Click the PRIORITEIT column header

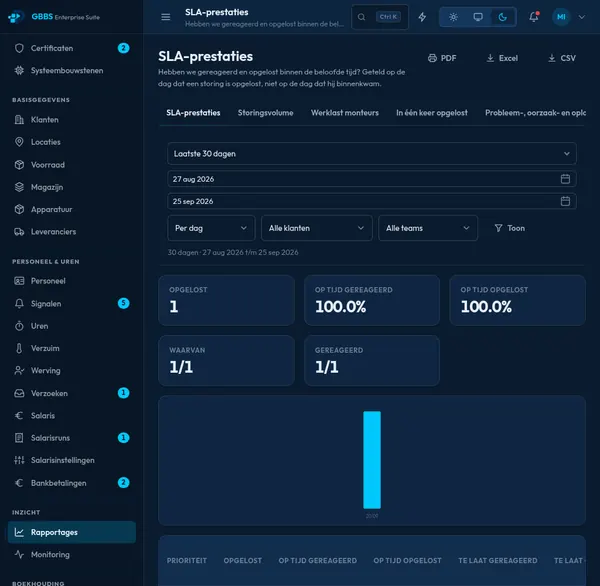[x=187, y=560]
